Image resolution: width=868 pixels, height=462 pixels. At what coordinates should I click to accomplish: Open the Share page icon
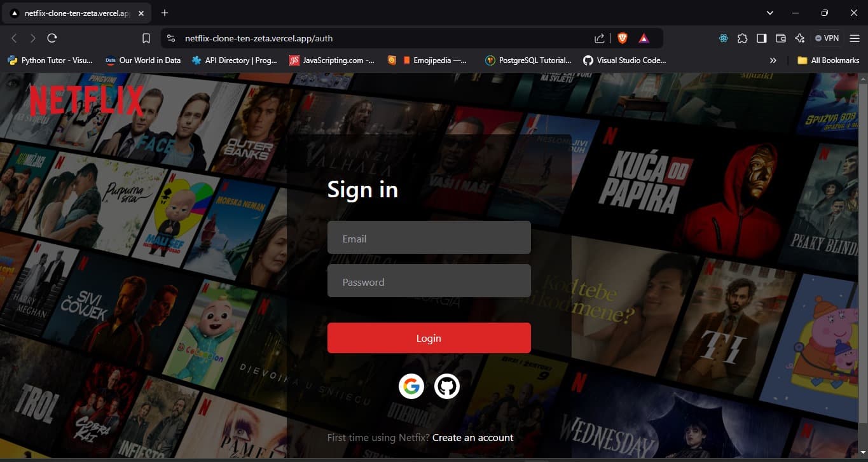click(x=598, y=38)
